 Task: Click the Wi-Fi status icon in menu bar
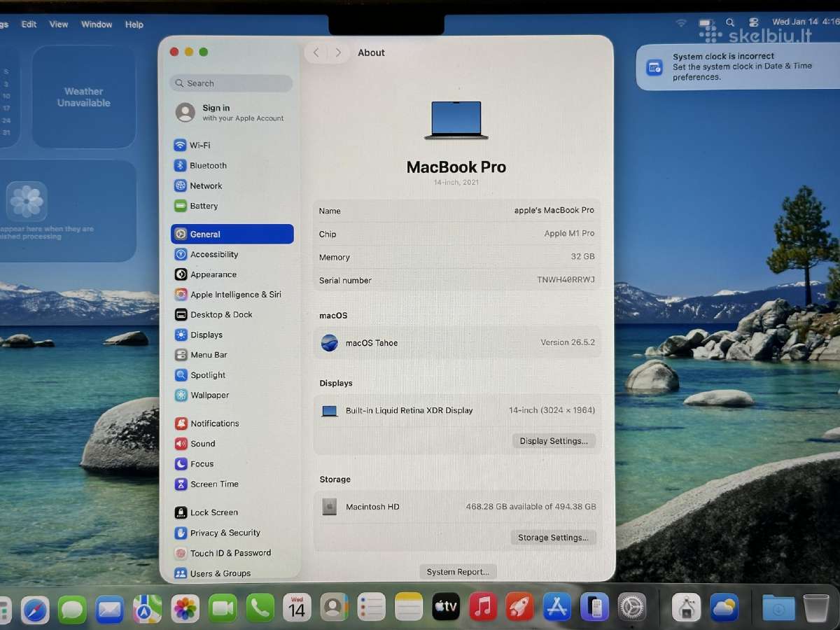(681, 23)
